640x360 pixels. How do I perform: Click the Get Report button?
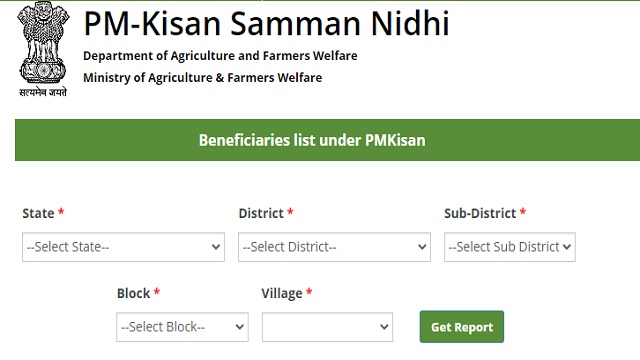pyautogui.click(x=462, y=327)
